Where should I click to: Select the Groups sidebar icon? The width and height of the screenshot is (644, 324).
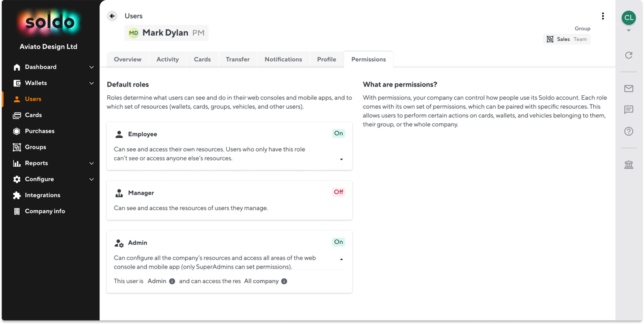pyautogui.click(x=17, y=147)
